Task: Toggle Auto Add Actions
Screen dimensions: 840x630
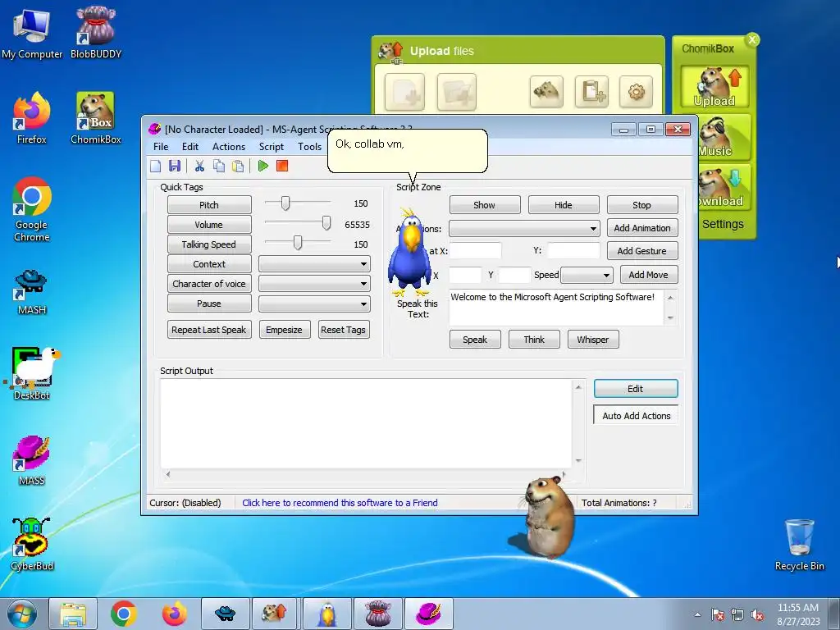Action: click(636, 415)
